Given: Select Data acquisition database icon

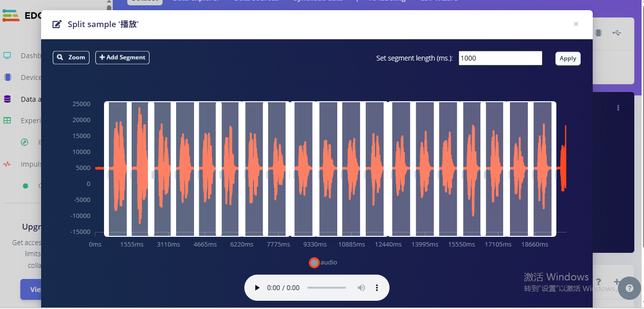Looking at the screenshot, I should coord(7,99).
